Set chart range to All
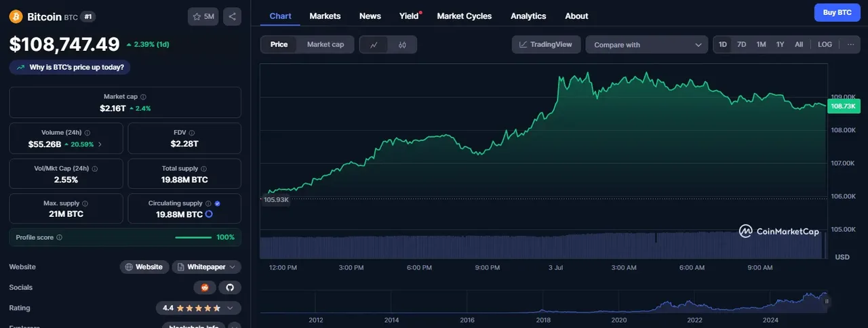This screenshot has height=328, width=868. click(799, 44)
